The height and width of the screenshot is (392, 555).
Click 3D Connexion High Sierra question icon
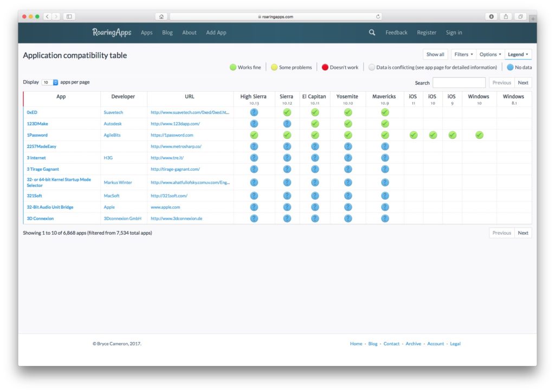(254, 218)
